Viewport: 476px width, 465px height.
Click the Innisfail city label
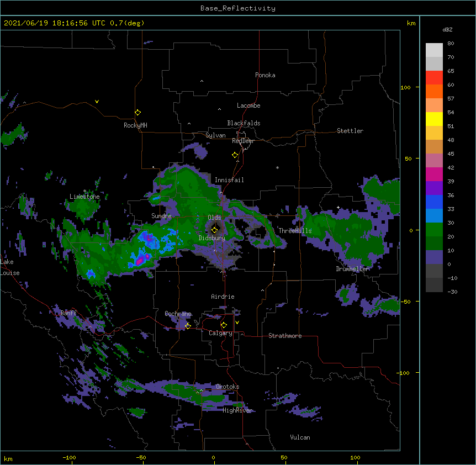(229, 180)
